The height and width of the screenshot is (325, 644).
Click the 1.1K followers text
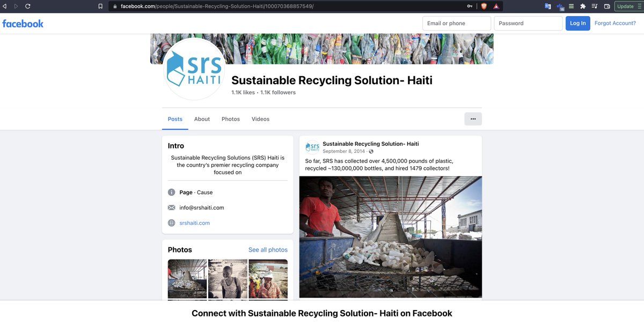point(278,92)
